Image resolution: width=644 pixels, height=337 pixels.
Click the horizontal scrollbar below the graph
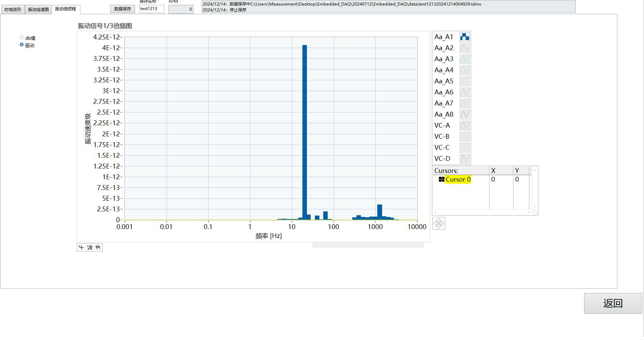(368, 245)
